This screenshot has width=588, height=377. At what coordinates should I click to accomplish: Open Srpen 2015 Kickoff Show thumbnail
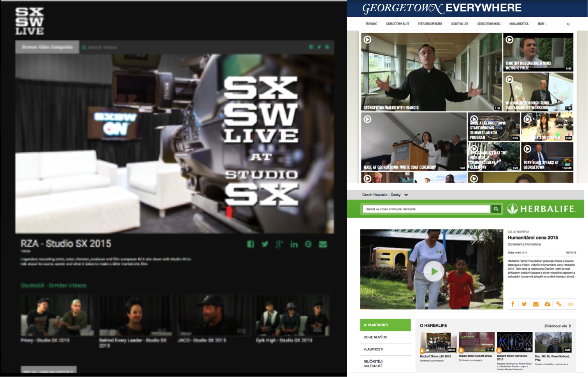point(477,342)
